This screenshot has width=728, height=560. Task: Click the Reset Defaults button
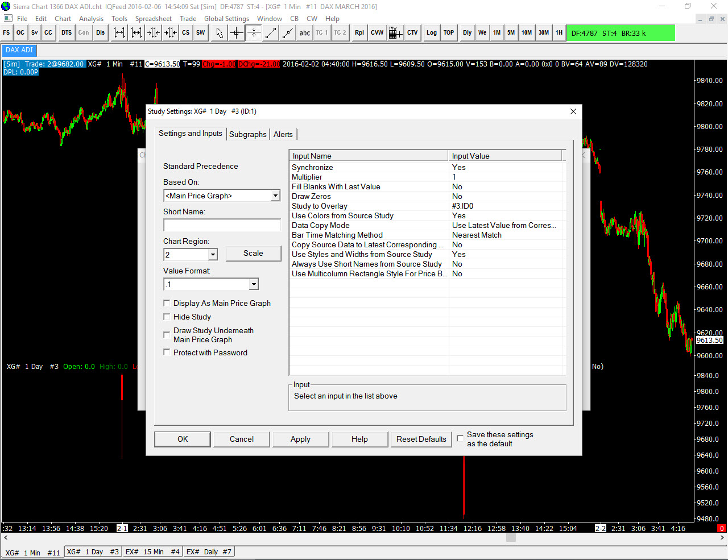pyautogui.click(x=421, y=439)
